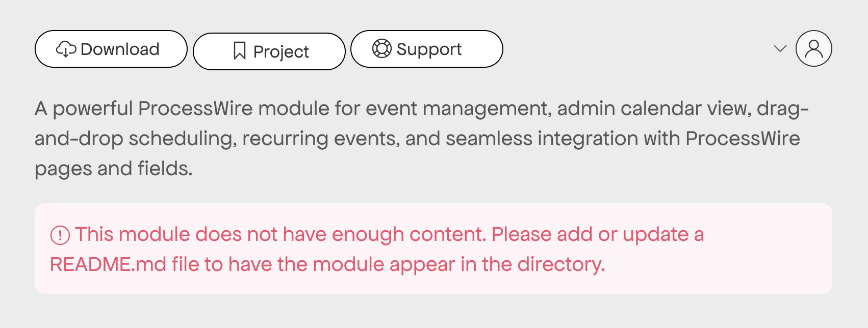Viewport: 868px width, 328px height.
Task: Select the 'Support' label text
Action: pyautogui.click(x=429, y=49)
